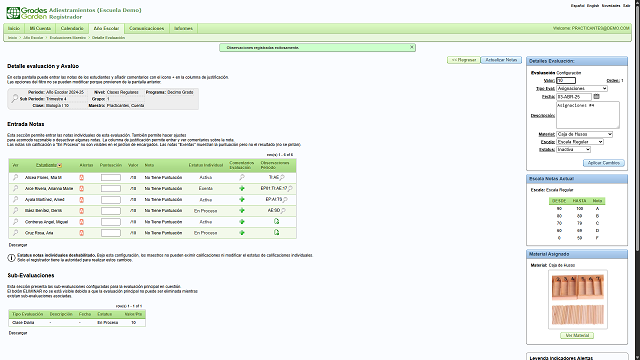Open the Tipo Eval dropdown
640x360 pixels.
[x=582, y=89]
